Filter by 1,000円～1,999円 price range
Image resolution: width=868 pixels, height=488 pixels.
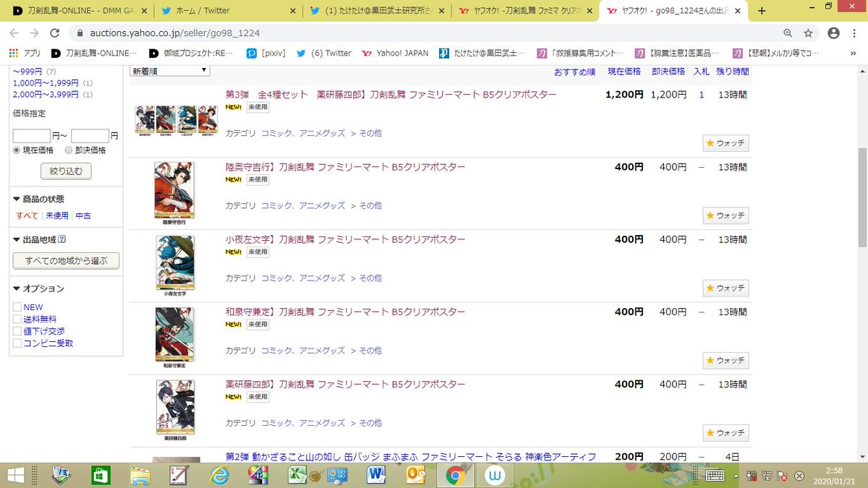(46, 83)
